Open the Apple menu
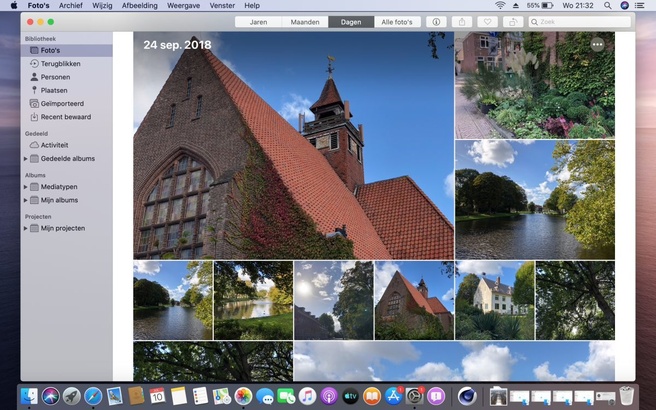This screenshot has height=410, width=656. pyautogui.click(x=14, y=5)
